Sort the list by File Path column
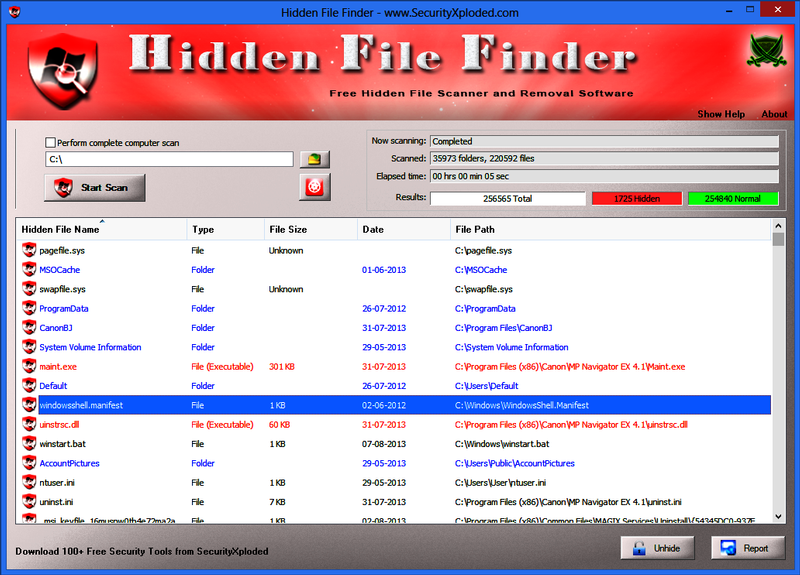Screen dimensions: 800x575 610,230
